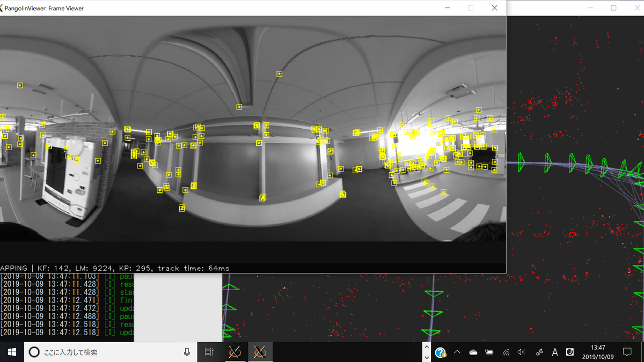644x362 pixels.
Task: Open the Wi-Fi network tray icon
Action: 506,352
